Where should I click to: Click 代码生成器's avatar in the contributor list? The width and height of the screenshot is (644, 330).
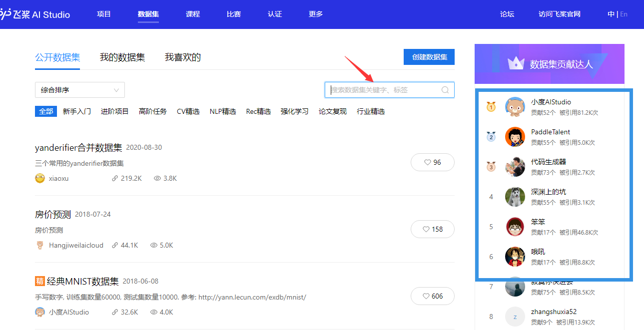(x=515, y=167)
